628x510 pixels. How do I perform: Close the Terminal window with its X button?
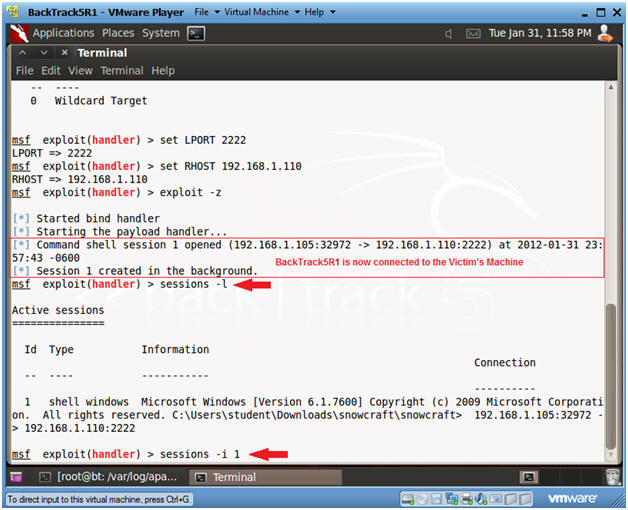pos(64,52)
